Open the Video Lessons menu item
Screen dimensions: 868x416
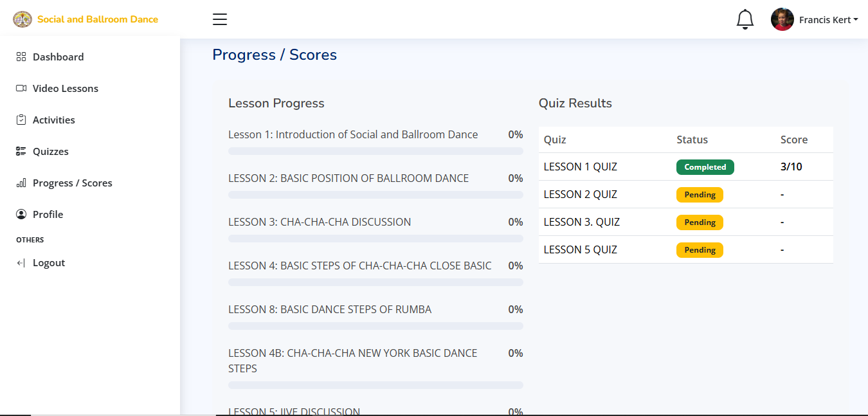pos(65,88)
